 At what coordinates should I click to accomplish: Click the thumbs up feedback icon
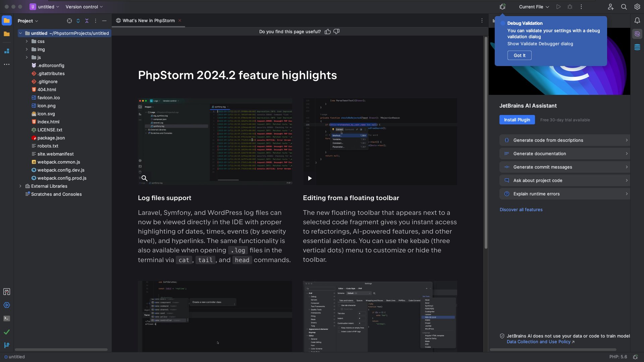[x=328, y=32]
